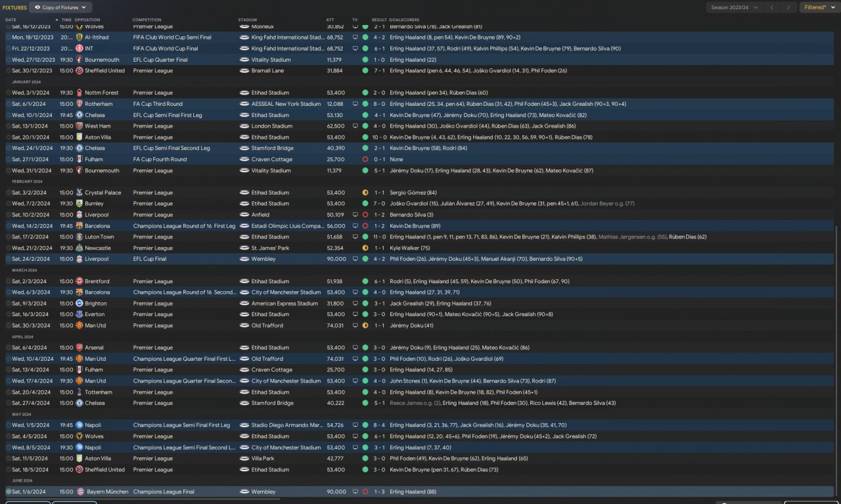Click the stadium icon beside Villa Park

click(244, 459)
